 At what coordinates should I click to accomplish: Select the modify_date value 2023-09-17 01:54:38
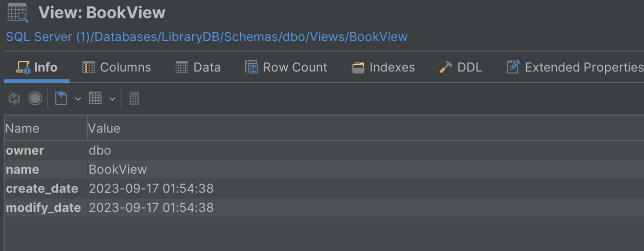[366, 207]
